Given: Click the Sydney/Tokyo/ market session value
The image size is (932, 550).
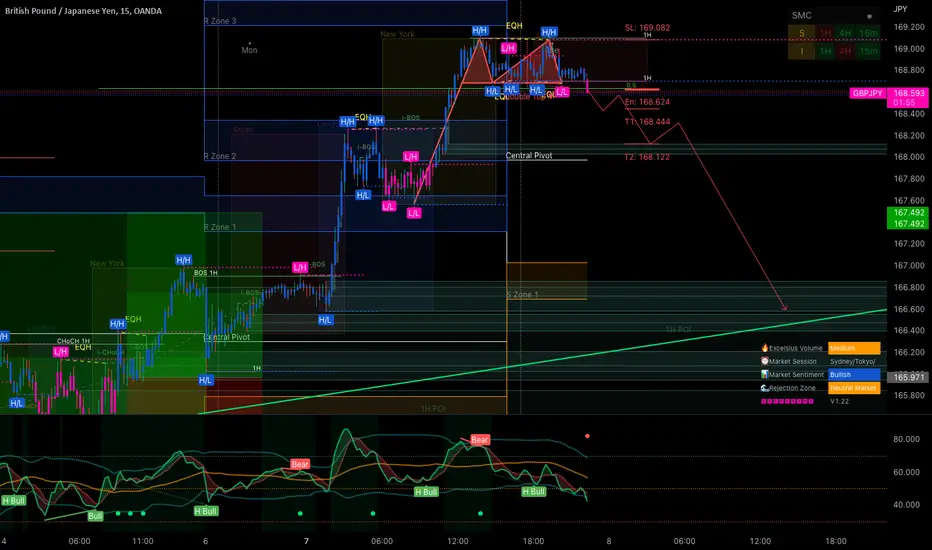Looking at the screenshot, I should (852, 362).
